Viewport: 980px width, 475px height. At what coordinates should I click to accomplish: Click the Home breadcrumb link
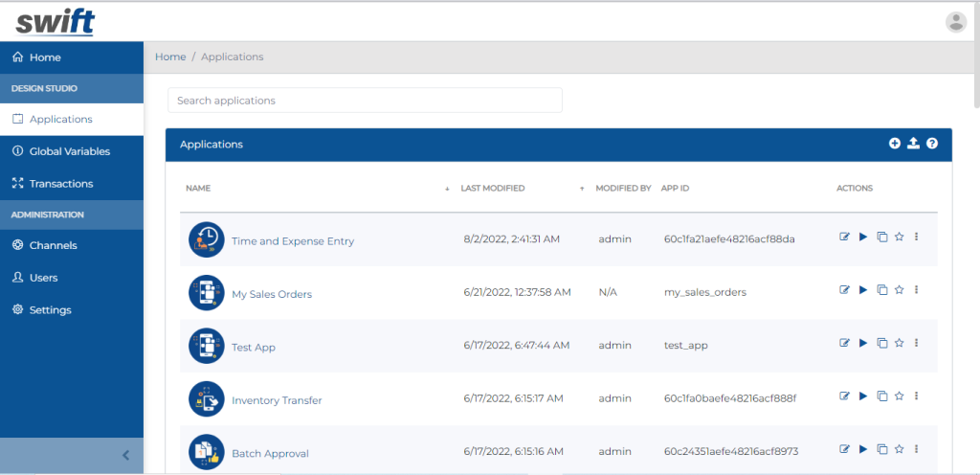170,57
